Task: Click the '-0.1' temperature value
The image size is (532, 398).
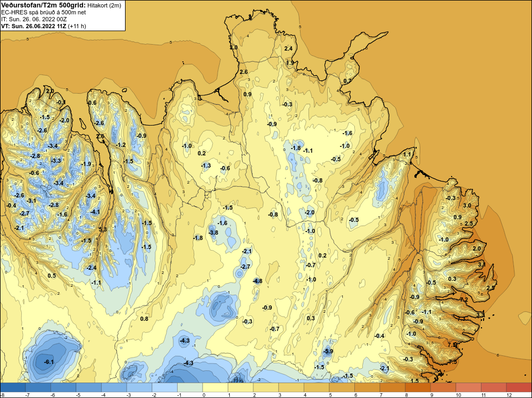Action: click(61, 102)
